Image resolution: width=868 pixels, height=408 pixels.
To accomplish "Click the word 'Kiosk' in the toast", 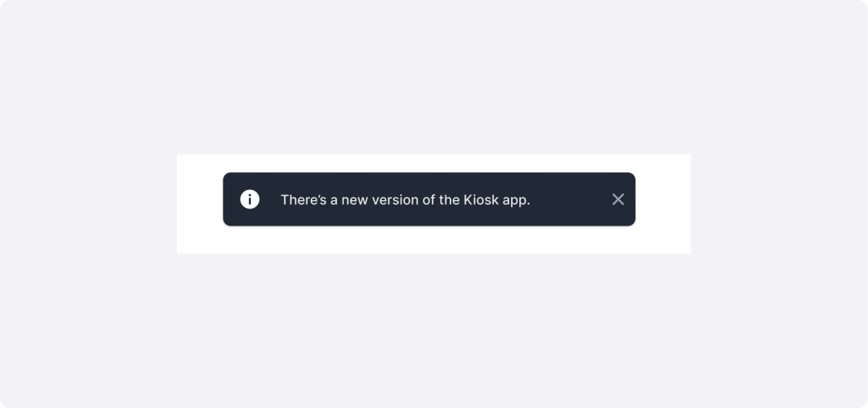I will 481,200.
